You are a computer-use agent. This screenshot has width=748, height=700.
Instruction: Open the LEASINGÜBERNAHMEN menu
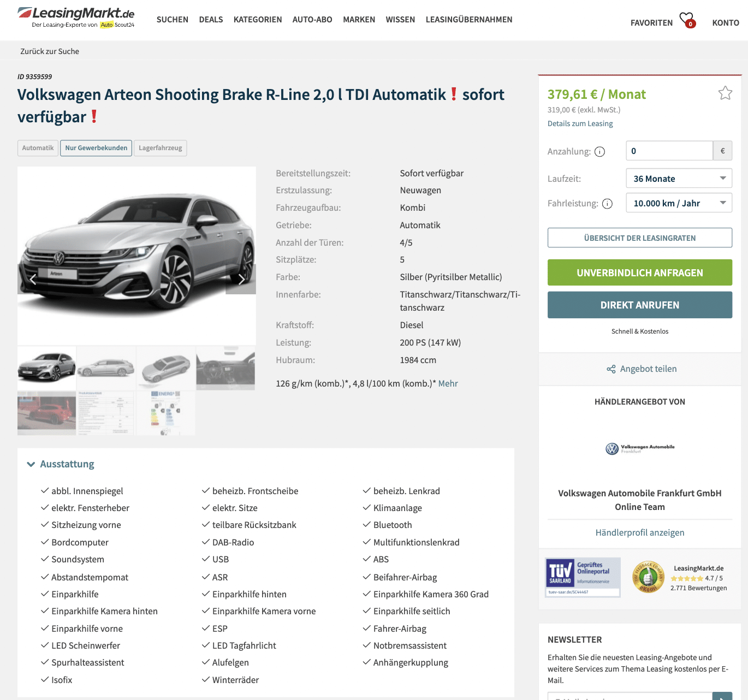tap(469, 20)
